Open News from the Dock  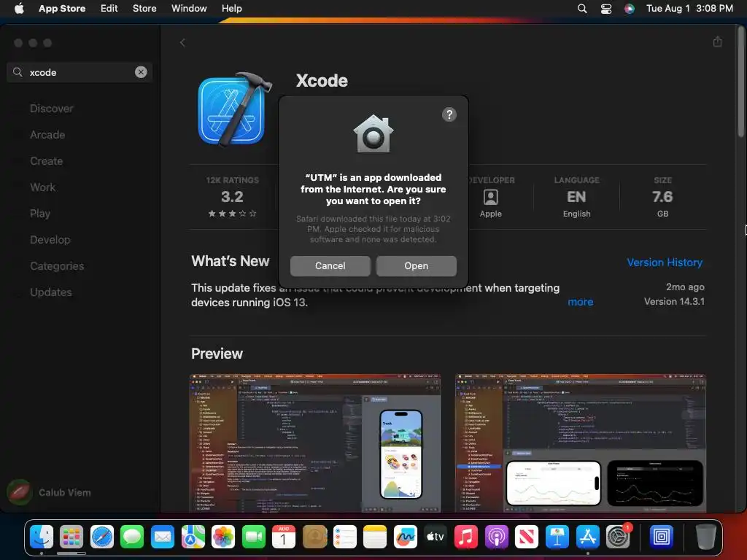[527, 537]
